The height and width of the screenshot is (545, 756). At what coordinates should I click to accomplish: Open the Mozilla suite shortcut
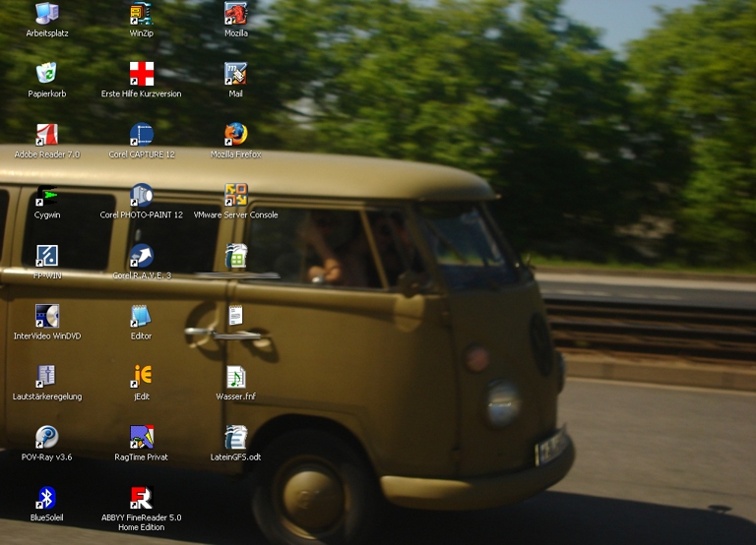[235, 14]
